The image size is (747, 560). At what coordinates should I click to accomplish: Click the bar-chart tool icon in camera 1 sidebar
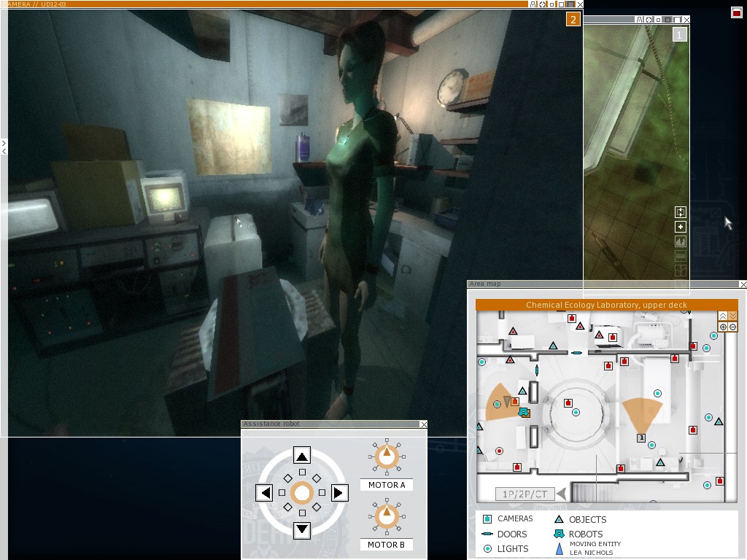681,241
